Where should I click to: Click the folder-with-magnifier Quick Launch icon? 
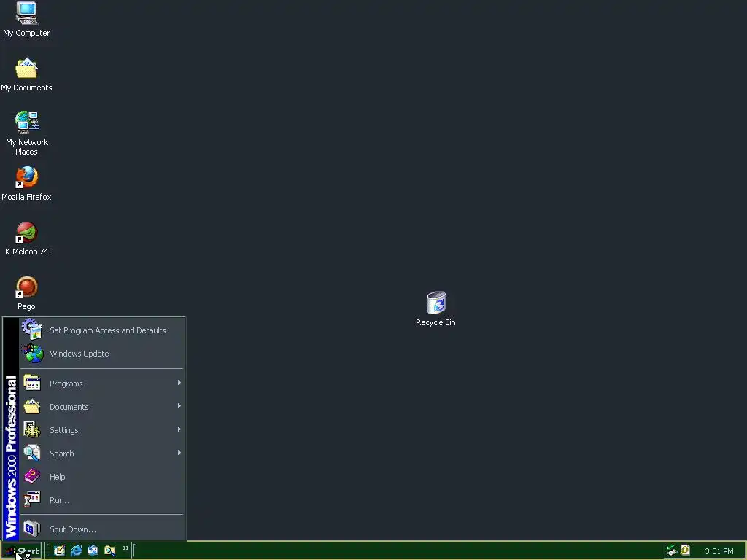click(109, 551)
